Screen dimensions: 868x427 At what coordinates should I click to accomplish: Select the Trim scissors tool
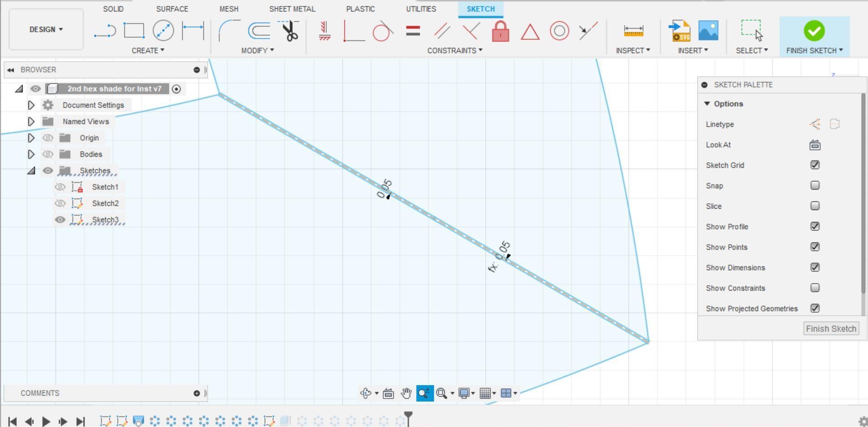coord(289,30)
